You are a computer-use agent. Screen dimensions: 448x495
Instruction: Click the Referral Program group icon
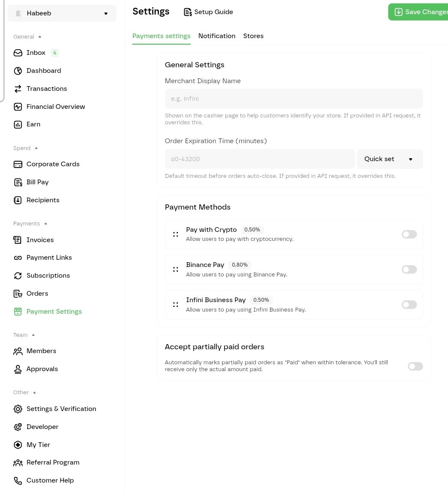click(18, 462)
